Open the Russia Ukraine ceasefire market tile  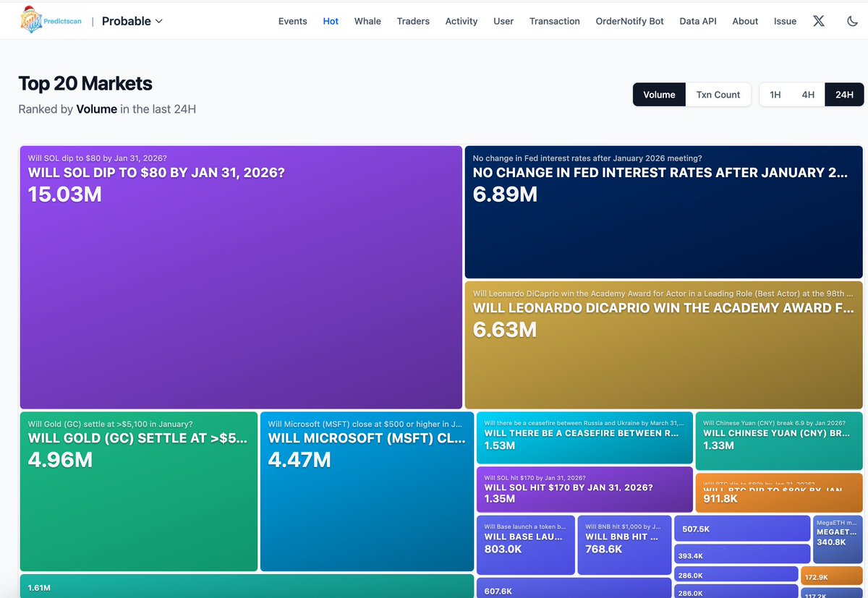click(x=584, y=438)
